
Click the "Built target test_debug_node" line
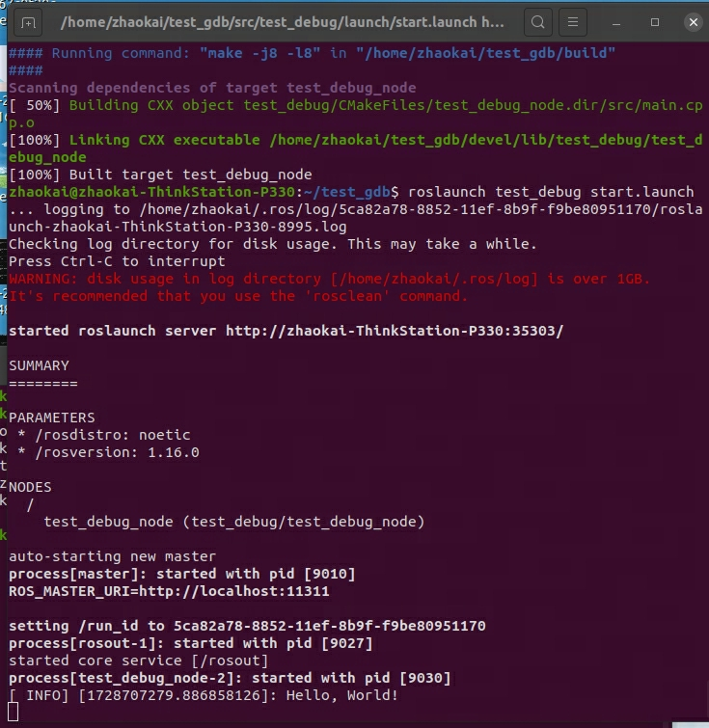tap(160, 175)
